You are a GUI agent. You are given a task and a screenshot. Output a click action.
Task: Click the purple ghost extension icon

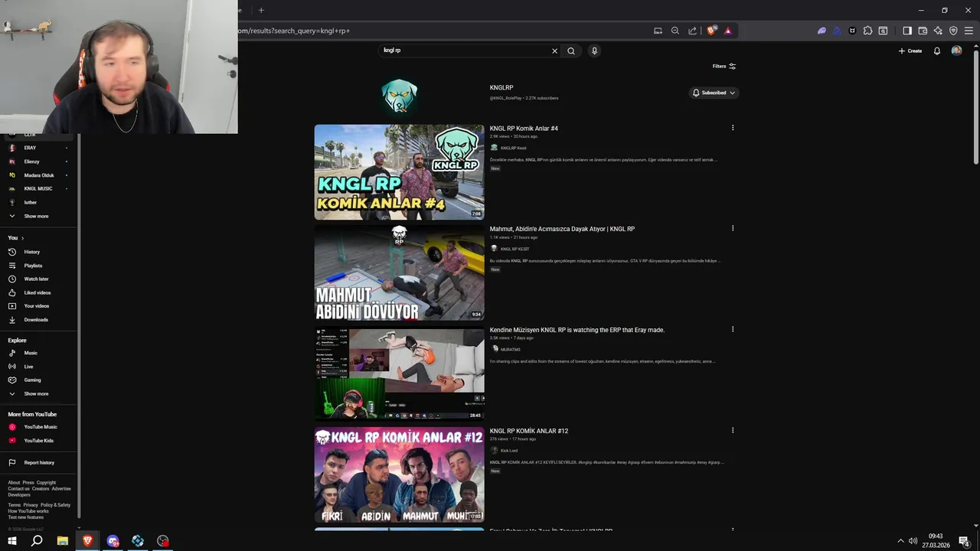(x=822, y=31)
